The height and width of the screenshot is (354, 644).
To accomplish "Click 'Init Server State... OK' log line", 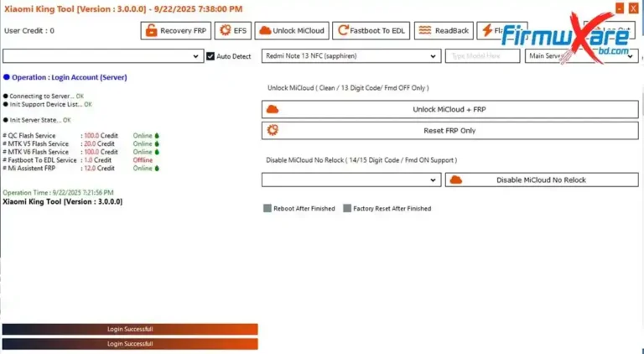I will pos(38,120).
